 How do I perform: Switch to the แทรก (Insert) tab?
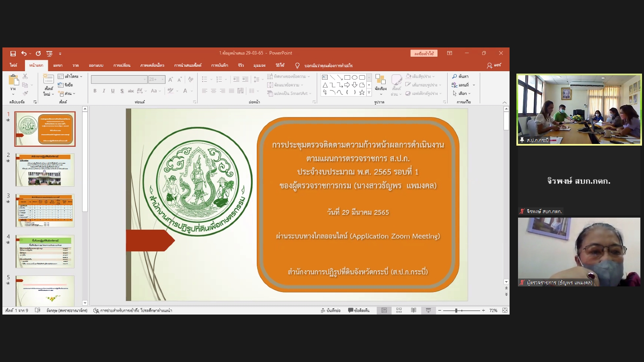coord(58,65)
